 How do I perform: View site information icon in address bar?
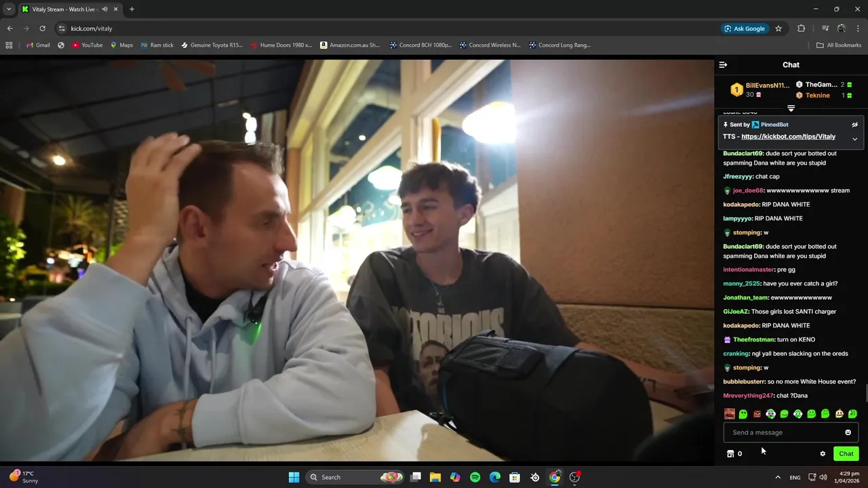(x=62, y=28)
